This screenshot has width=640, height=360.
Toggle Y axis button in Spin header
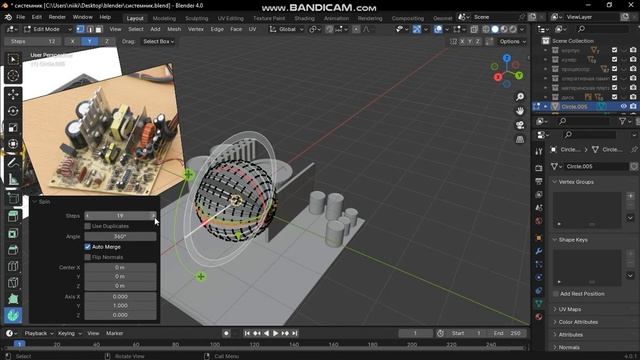[x=89, y=42]
